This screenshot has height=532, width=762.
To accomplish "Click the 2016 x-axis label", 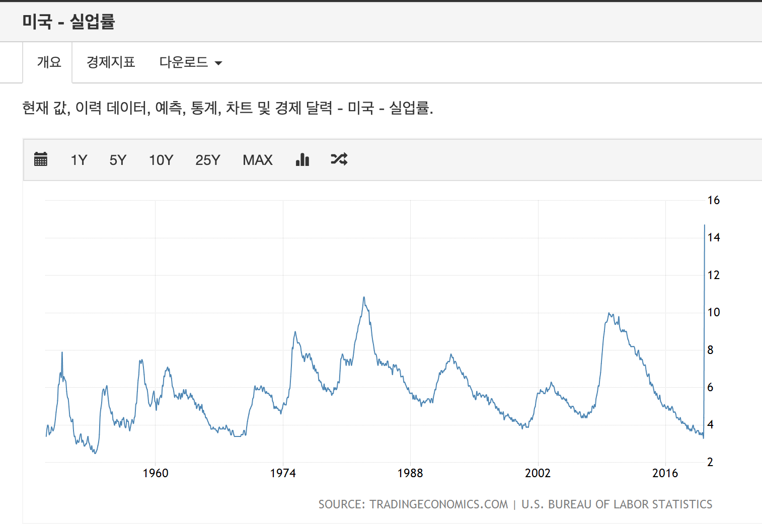I will point(665,473).
